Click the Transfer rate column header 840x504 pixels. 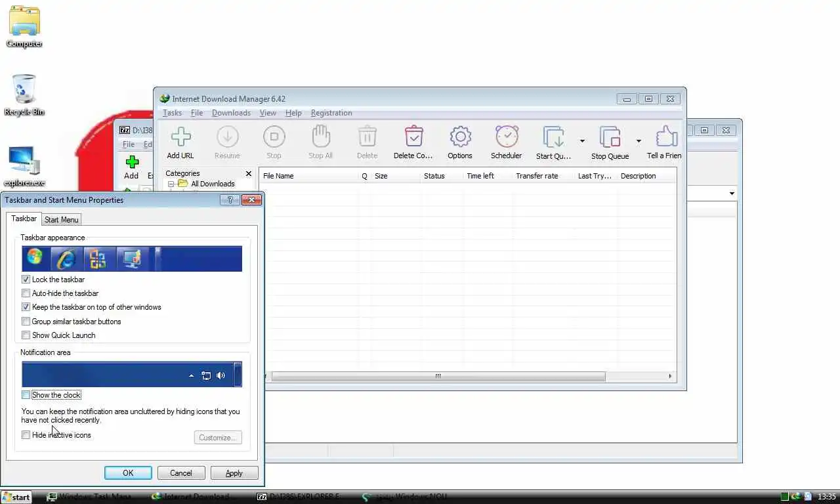pos(543,176)
